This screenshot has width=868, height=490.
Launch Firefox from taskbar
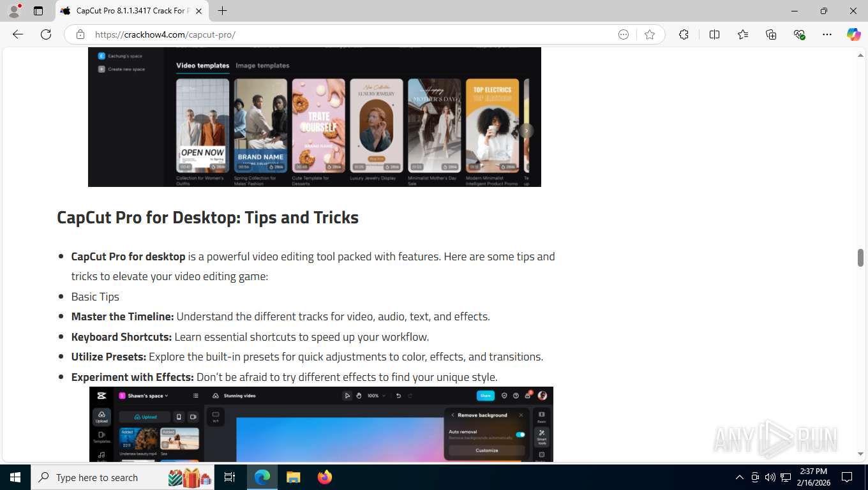[325, 477]
